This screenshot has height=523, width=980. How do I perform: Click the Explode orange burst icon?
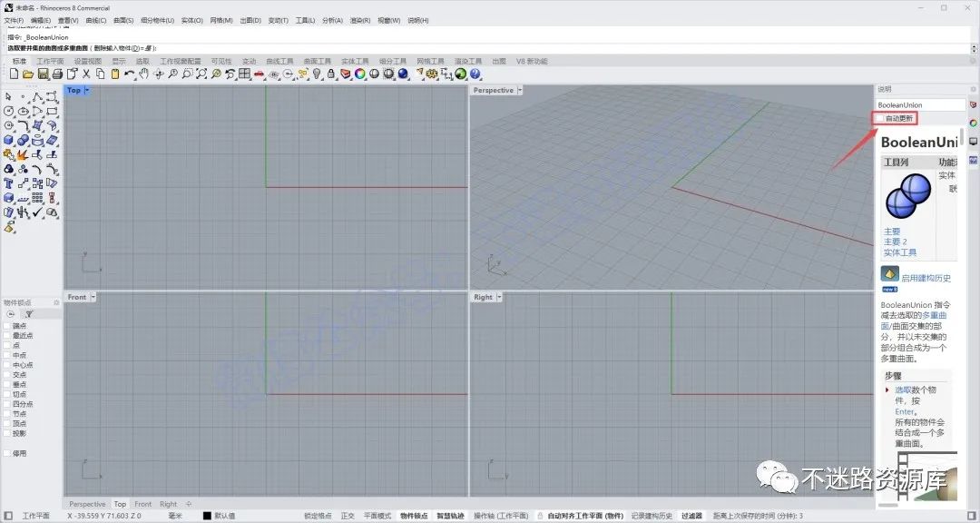tap(23, 155)
